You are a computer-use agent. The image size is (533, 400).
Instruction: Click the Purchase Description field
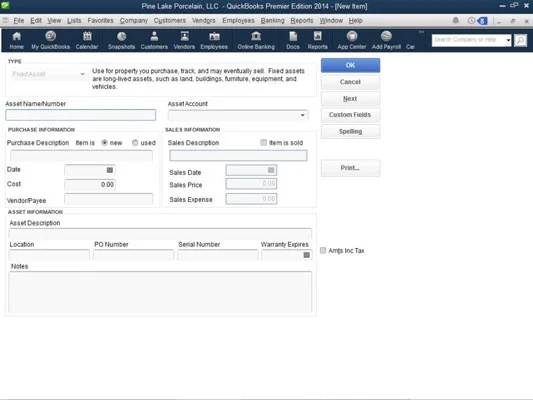coord(81,155)
